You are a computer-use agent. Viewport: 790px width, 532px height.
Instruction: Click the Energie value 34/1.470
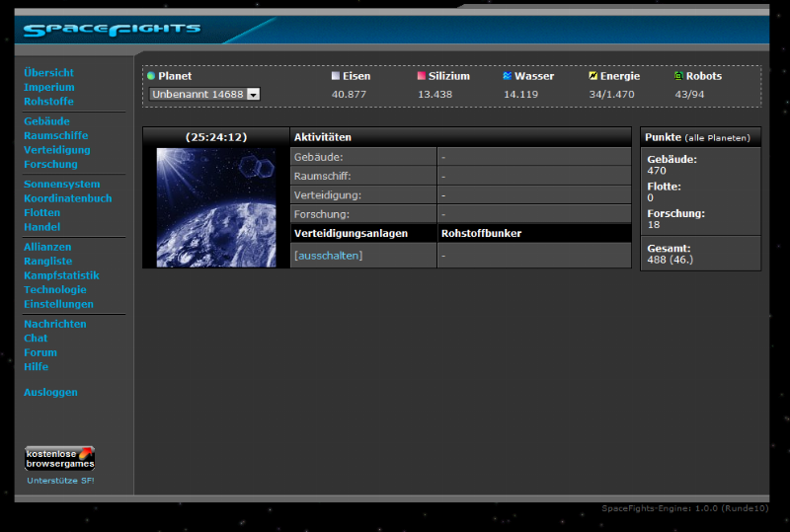pos(611,94)
